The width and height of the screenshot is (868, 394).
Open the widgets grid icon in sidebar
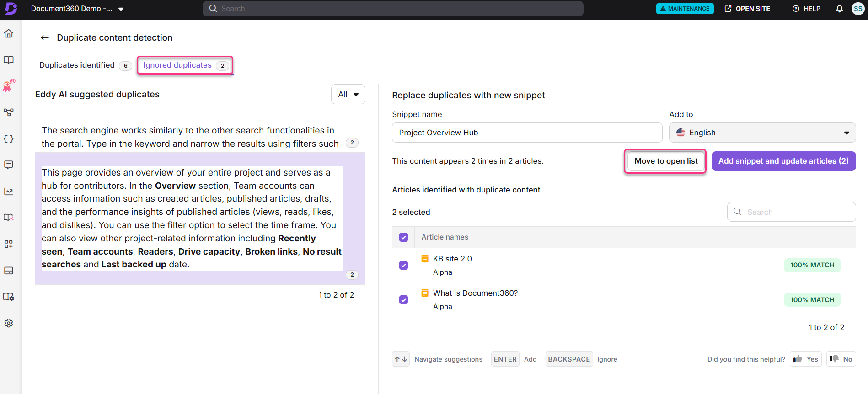pyautogui.click(x=9, y=244)
